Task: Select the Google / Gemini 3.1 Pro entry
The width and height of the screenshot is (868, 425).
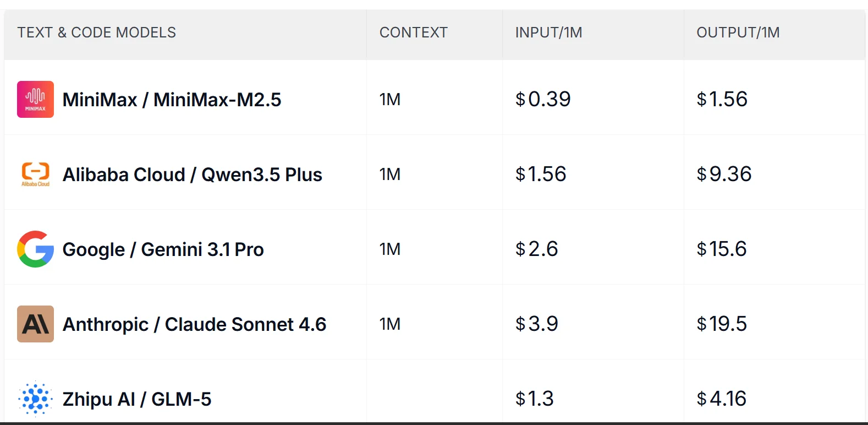Action: (x=163, y=249)
